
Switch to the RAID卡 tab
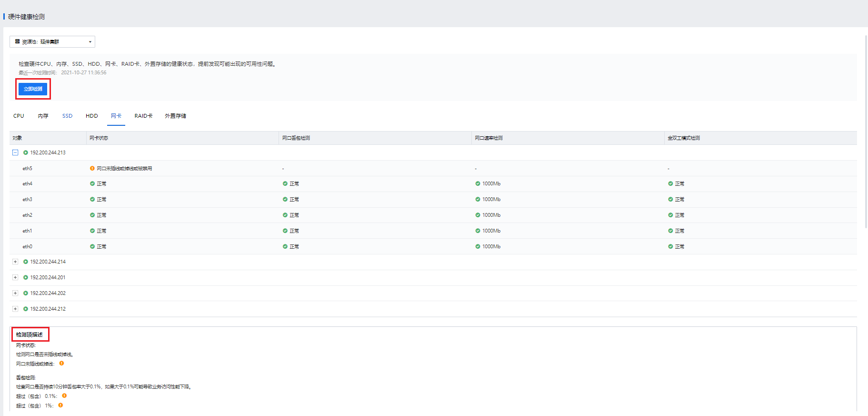(143, 116)
